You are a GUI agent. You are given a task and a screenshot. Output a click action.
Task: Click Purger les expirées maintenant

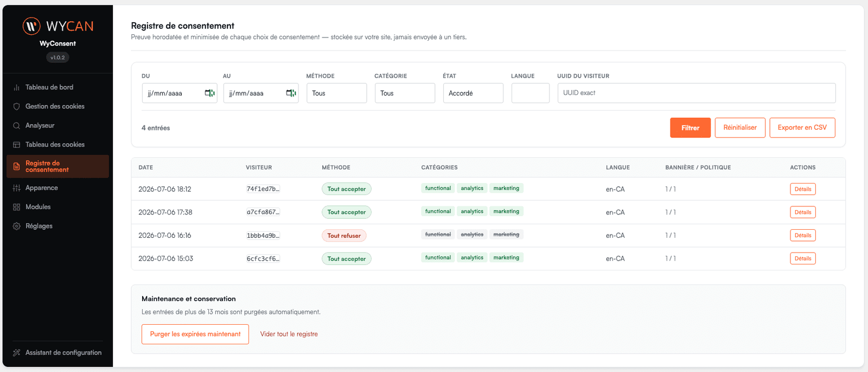pos(195,334)
